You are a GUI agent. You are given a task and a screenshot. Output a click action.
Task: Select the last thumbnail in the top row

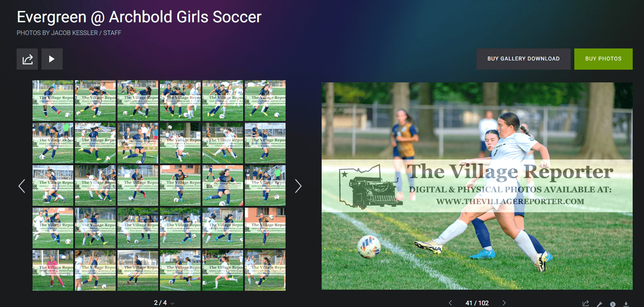pos(265,101)
